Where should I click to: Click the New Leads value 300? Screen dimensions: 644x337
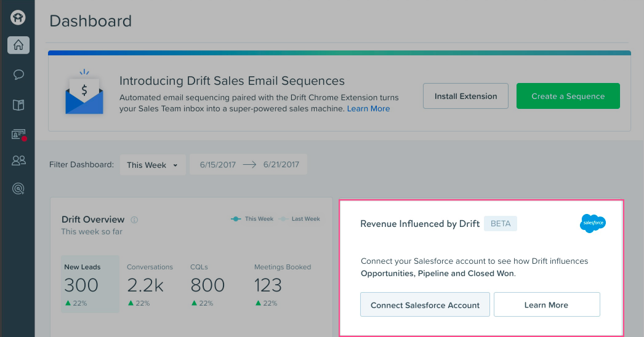(81, 285)
